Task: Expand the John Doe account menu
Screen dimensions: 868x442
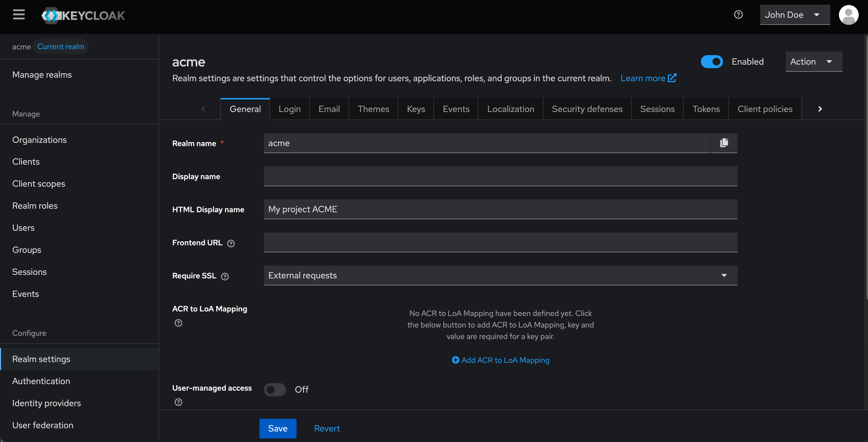Action: [794, 15]
